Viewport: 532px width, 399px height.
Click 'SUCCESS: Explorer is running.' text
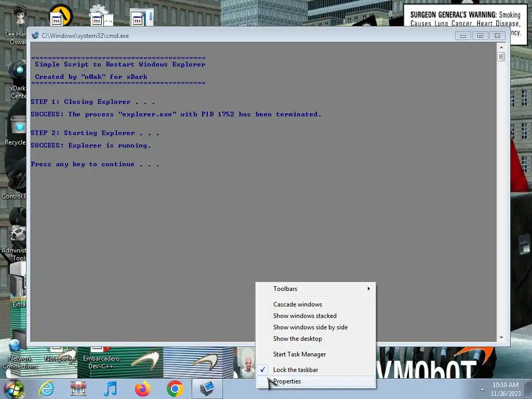[90, 145]
